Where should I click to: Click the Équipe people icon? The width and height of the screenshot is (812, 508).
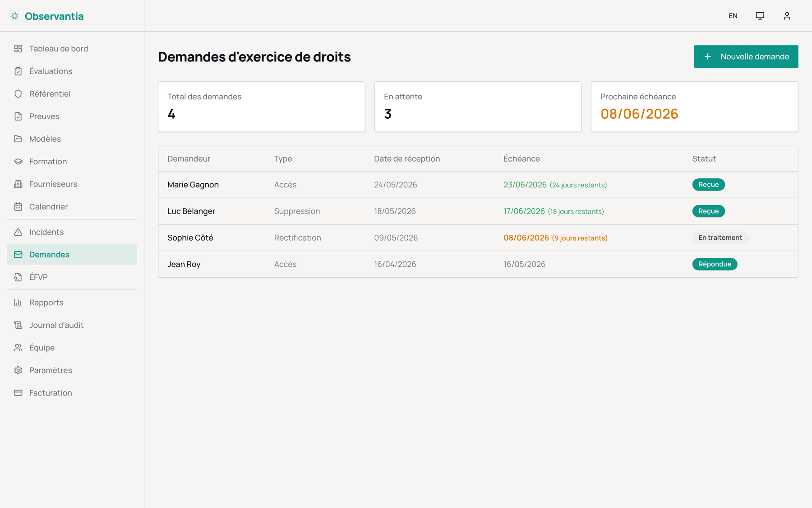[18, 348]
